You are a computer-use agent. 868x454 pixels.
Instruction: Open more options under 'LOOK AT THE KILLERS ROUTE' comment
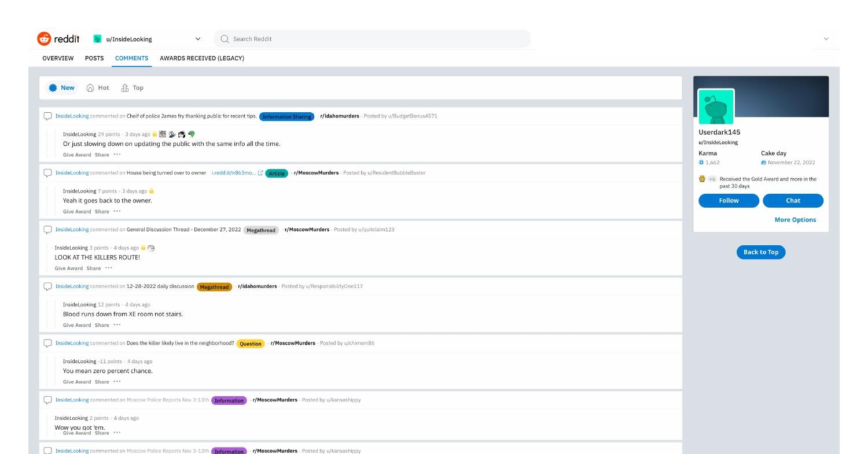(x=109, y=268)
